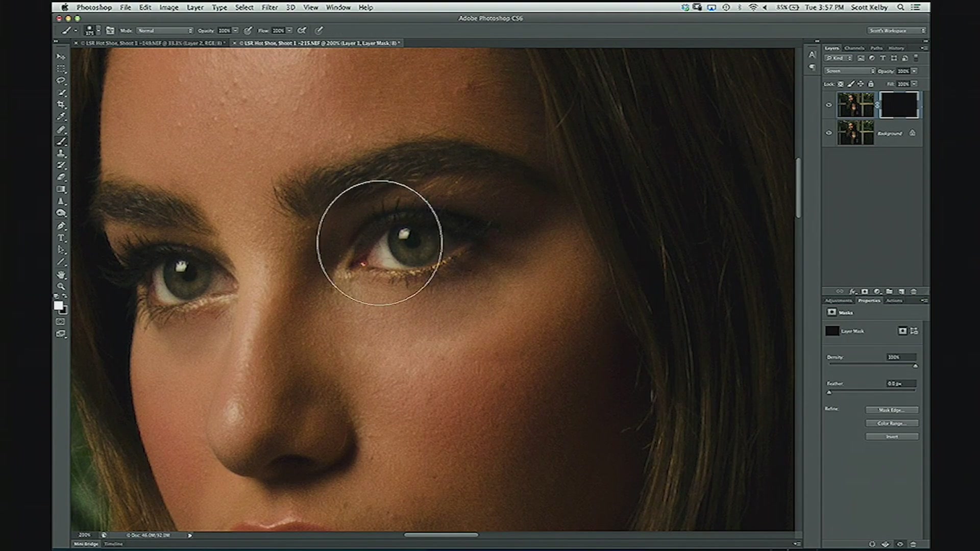The height and width of the screenshot is (551, 980).
Task: Open the Channels tab
Action: pyautogui.click(x=854, y=48)
